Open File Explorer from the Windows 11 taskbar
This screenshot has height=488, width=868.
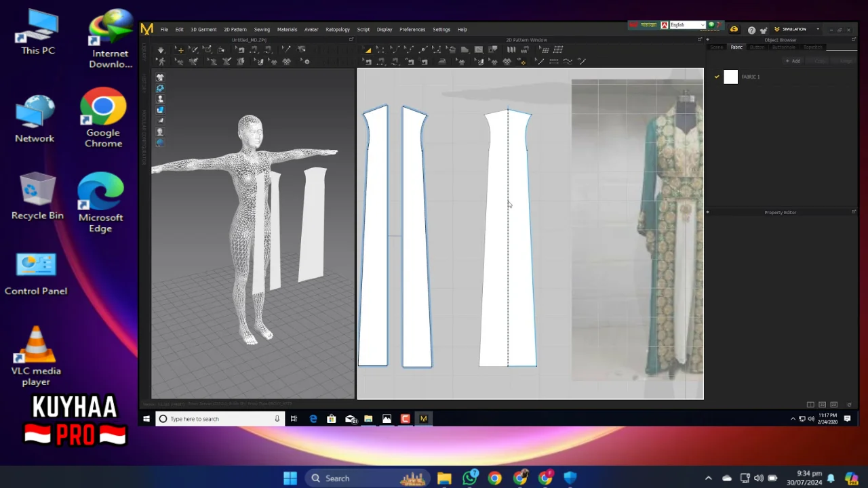tap(444, 479)
